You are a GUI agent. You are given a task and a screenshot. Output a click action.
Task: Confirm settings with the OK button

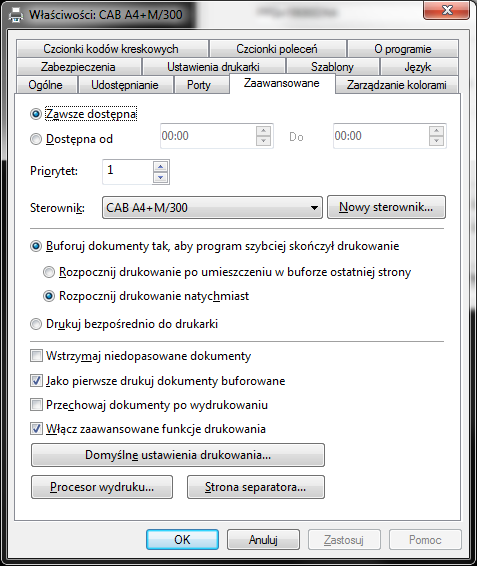[182, 540]
